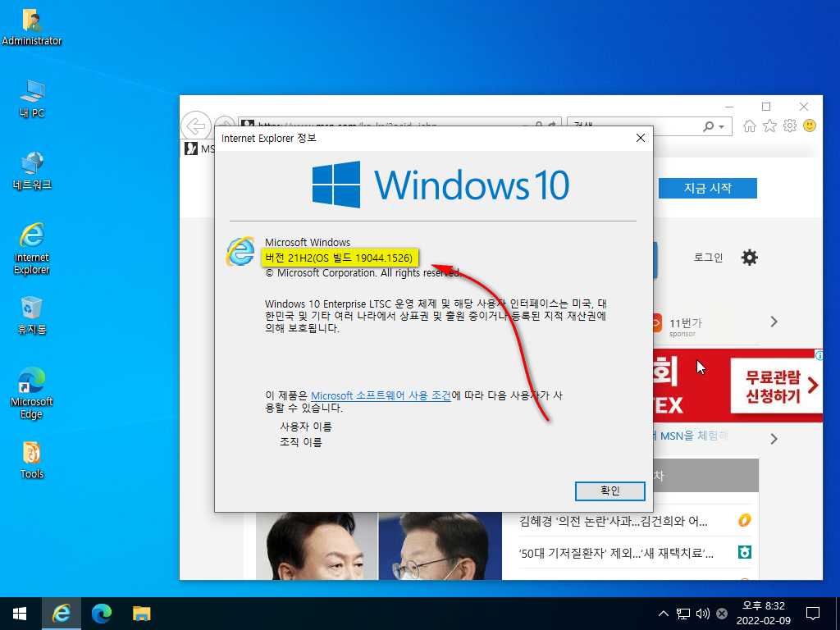The image size is (840, 630).
Task: Click the Back arrow in Internet Explorer
Action: tap(196, 127)
